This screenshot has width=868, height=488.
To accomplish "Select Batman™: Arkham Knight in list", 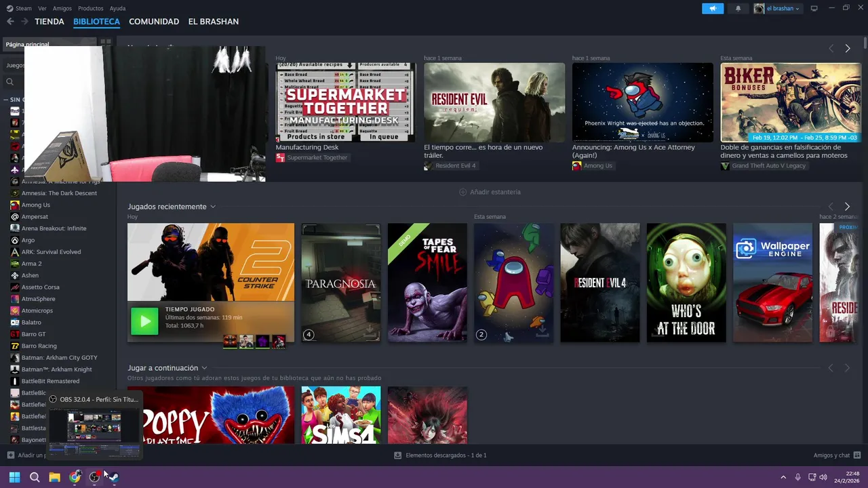I will coord(56,369).
